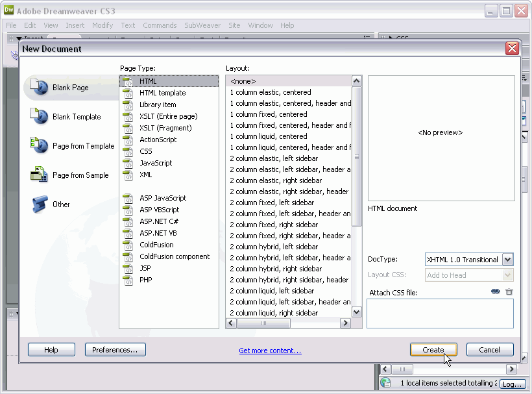Select <none> layout
The height and width of the screenshot is (394, 532).
click(x=289, y=81)
